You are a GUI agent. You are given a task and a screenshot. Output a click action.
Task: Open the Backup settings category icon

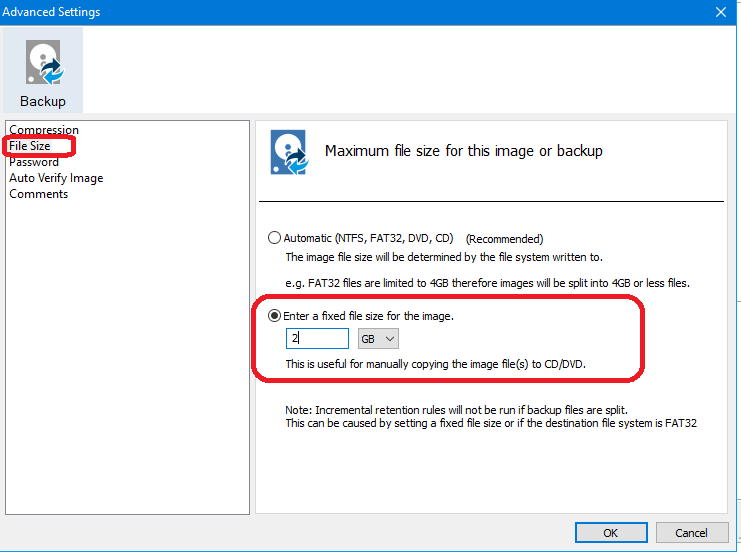[x=43, y=70]
